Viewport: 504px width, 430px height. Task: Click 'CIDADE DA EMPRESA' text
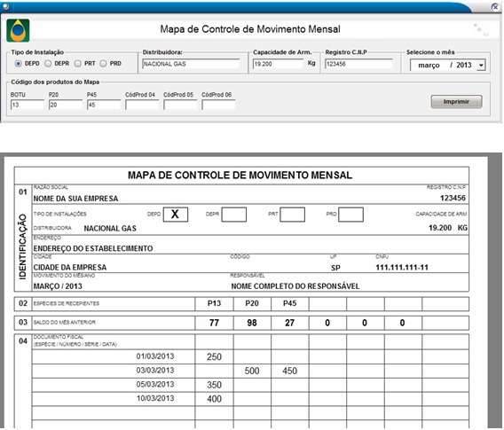coord(70,267)
